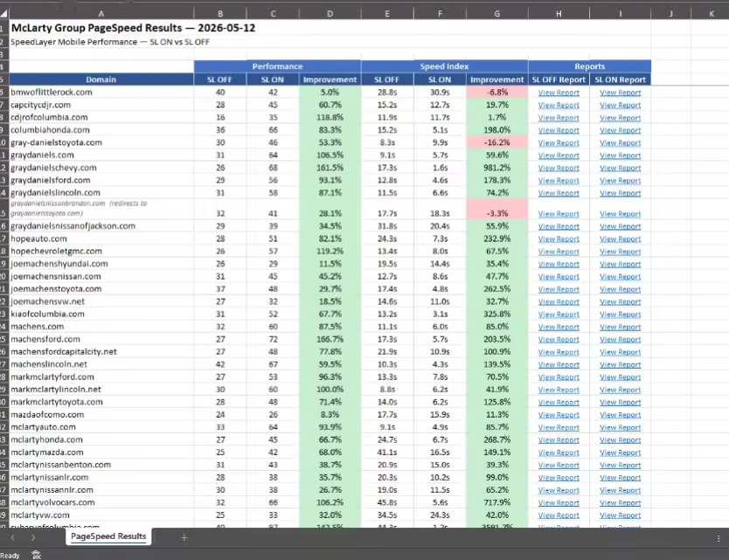Viewport: 729px width, 560px height.
Task: Select the cell 'machensfordcapitalcity.net'
Action: pyautogui.click(x=101, y=351)
